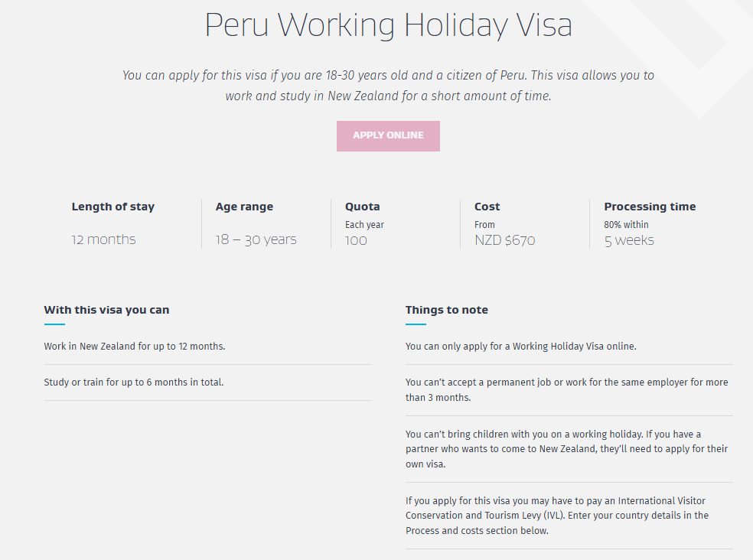Click the italic visa eligibility description
Viewport: 753px width, 560px height.
388,86
